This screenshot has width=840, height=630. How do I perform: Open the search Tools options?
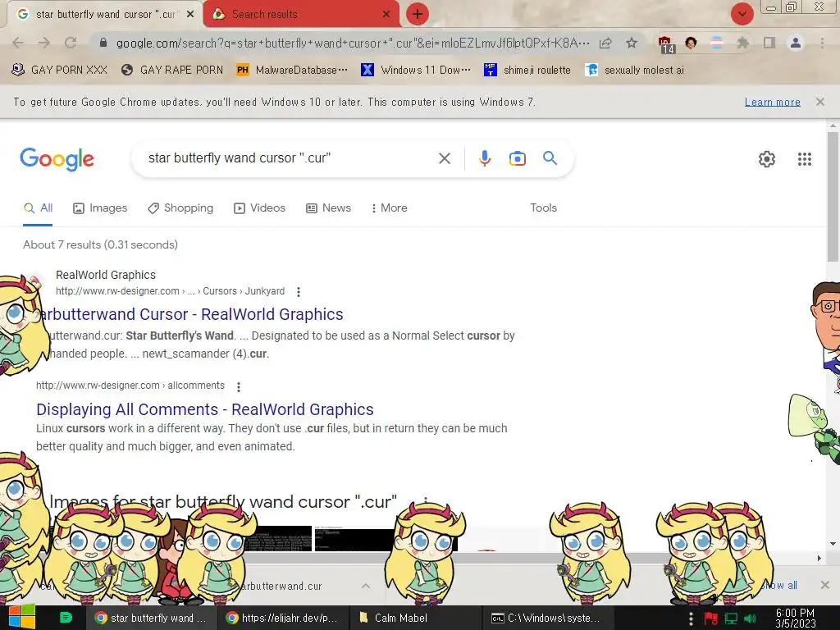pyautogui.click(x=543, y=208)
